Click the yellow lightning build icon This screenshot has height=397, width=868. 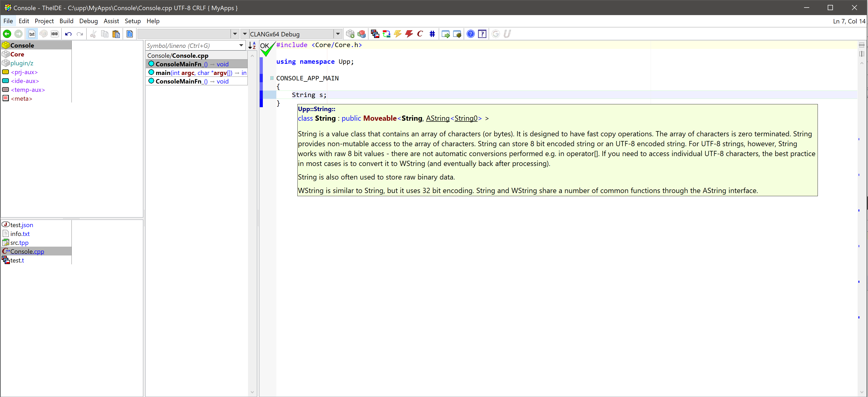(x=398, y=34)
